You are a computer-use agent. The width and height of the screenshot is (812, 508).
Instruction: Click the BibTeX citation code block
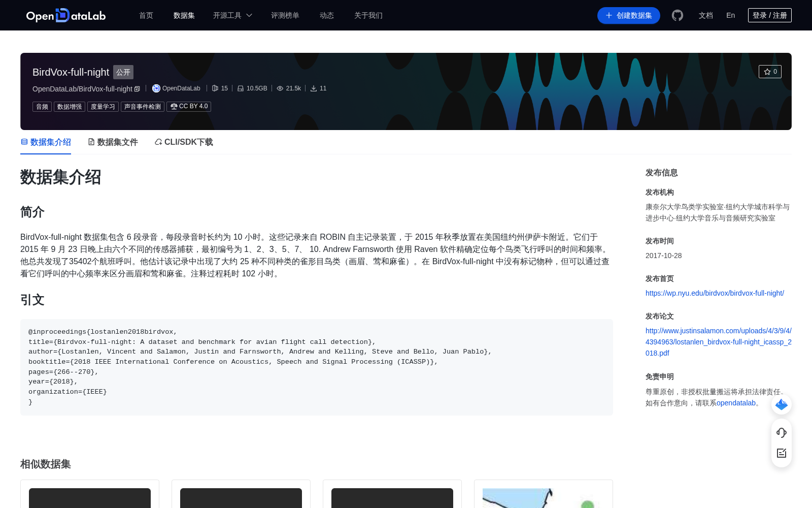[x=317, y=367]
